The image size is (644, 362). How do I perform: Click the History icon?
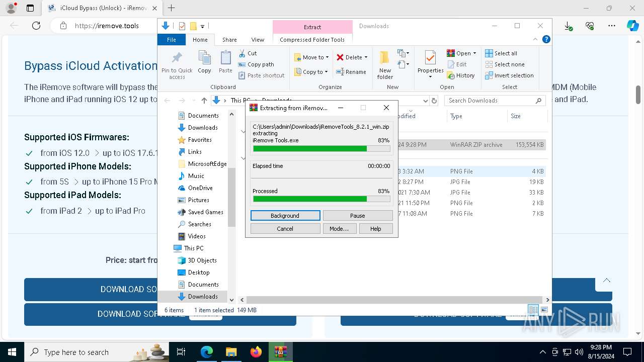pos(450,75)
